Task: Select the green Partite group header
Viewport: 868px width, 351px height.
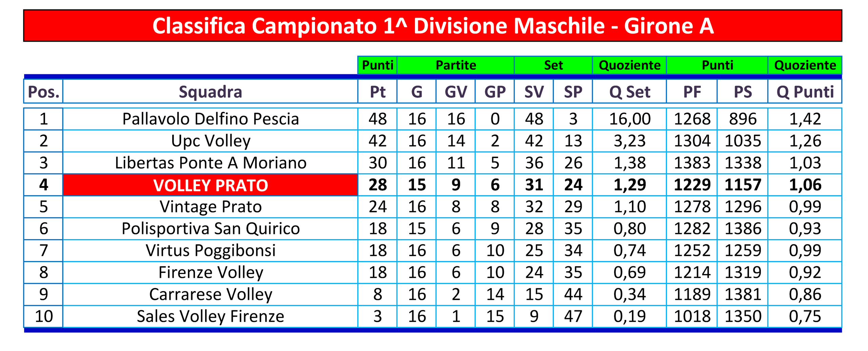Action: pyautogui.click(x=456, y=65)
